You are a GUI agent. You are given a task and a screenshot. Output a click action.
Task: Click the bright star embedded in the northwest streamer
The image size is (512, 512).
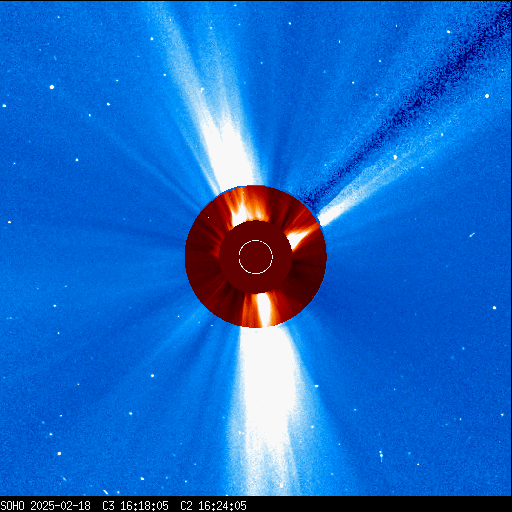(x=395, y=157)
